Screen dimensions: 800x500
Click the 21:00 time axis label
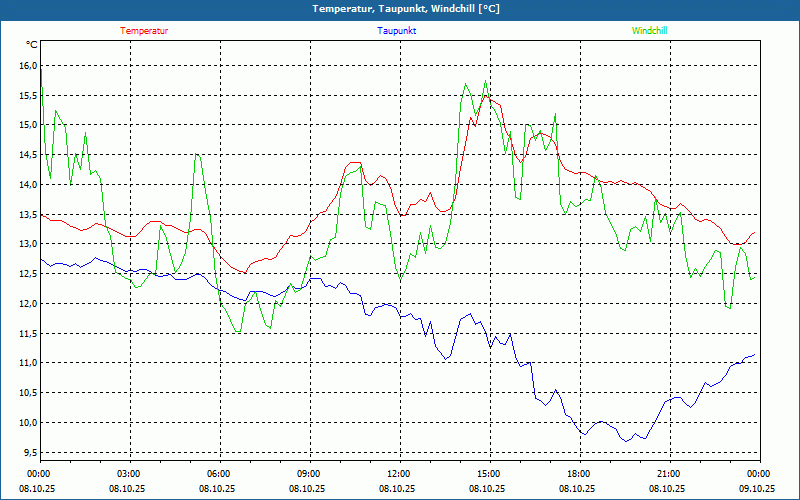pos(668,474)
